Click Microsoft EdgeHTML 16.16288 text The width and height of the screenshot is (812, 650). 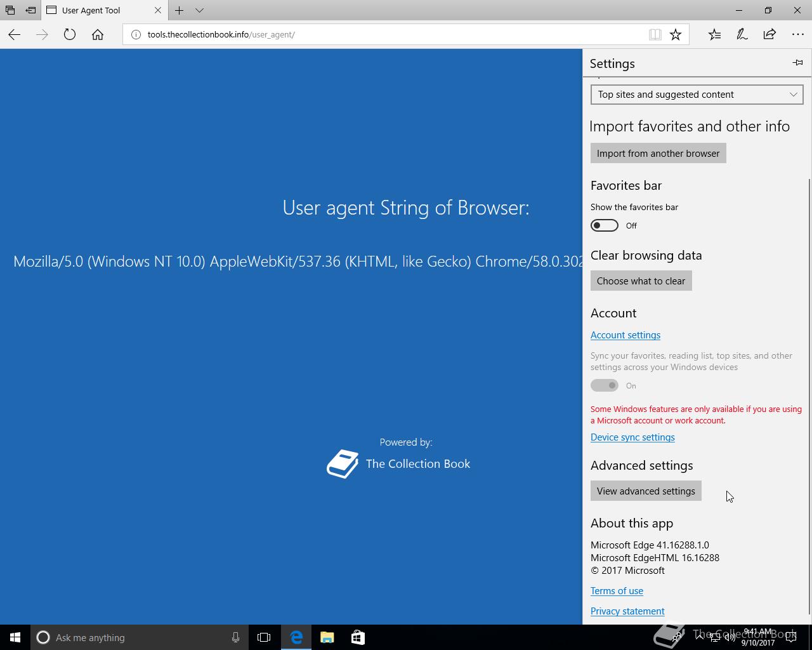[655, 558]
